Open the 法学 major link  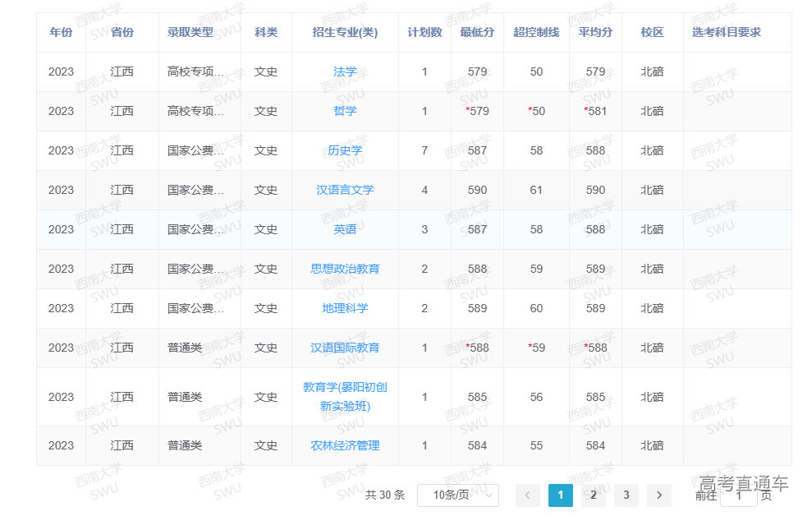point(345,71)
